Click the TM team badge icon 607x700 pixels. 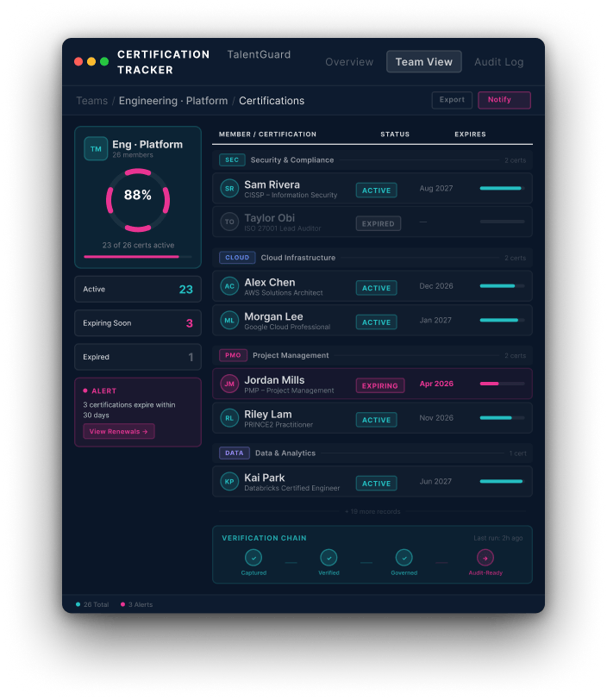[96, 149]
